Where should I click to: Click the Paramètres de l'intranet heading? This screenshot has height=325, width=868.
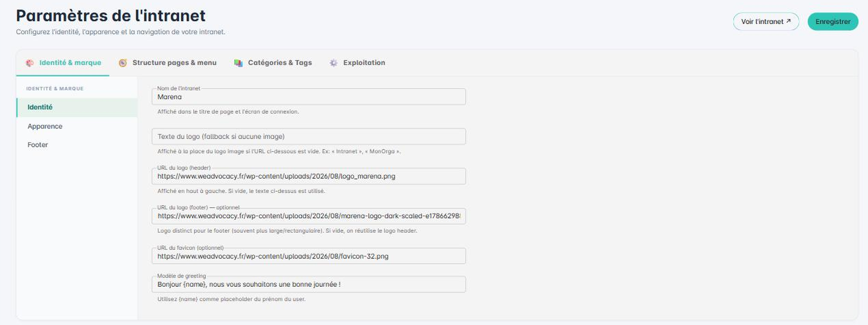(111, 16)
